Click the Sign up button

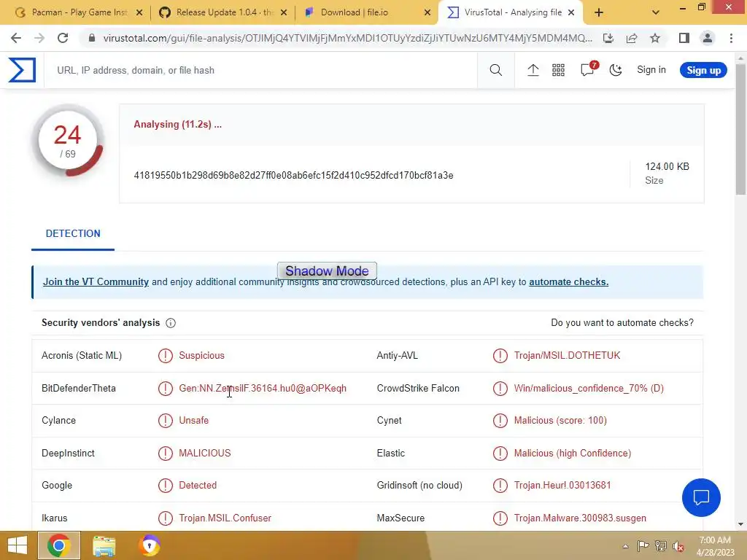(x=703, y=70)
